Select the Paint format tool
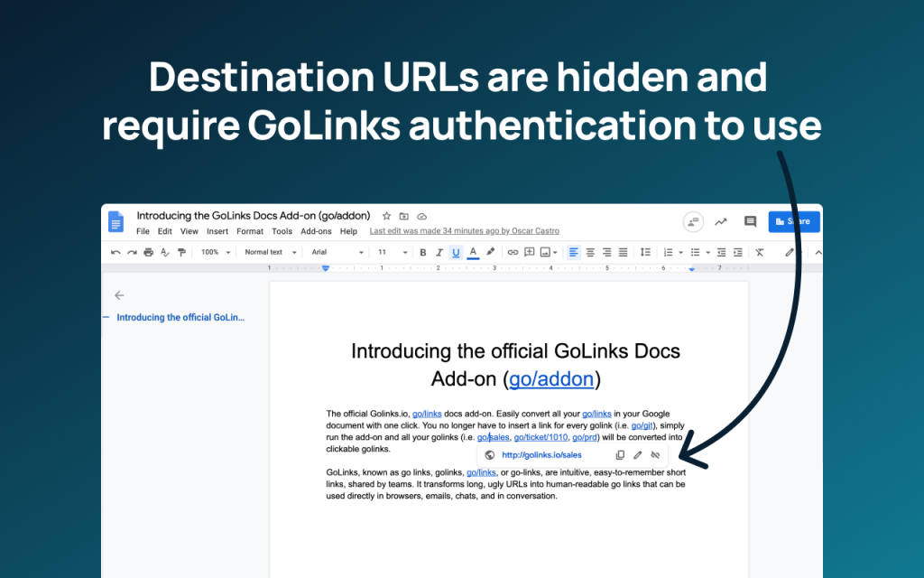This screenshot has height=578, width=924. click(181, 253)
